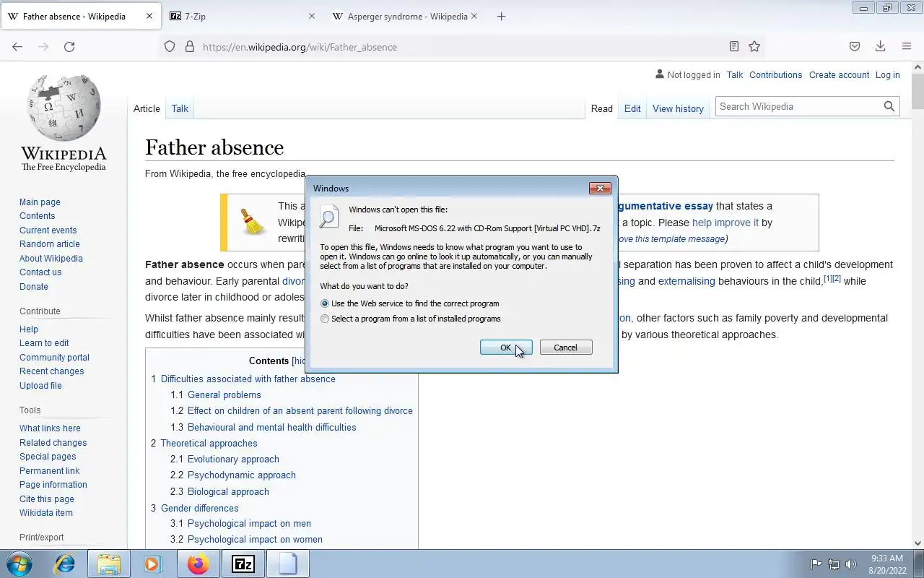Image resolution: width=924 pixels, height=578 pixels.
Task: Close the Asperger syndrome tab
Action: click(x=474, y=16)
